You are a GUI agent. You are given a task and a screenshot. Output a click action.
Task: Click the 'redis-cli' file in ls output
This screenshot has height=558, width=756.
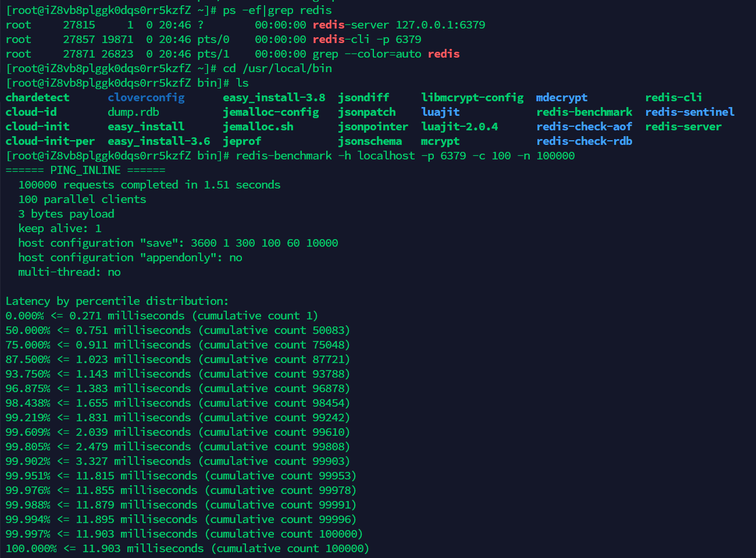673,98
